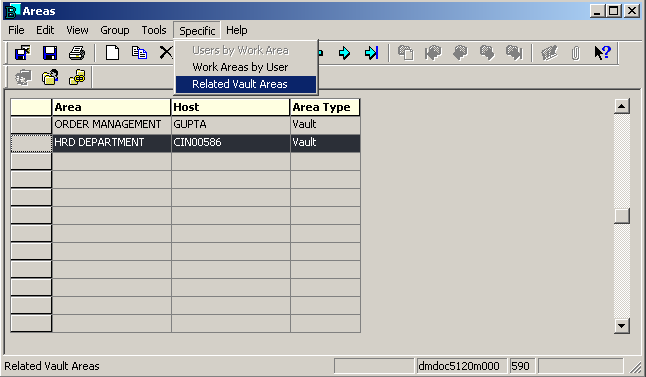This screenshot has height=377, width=646.
Task: Click the GUPTA host cell
Action: (230, 125)
